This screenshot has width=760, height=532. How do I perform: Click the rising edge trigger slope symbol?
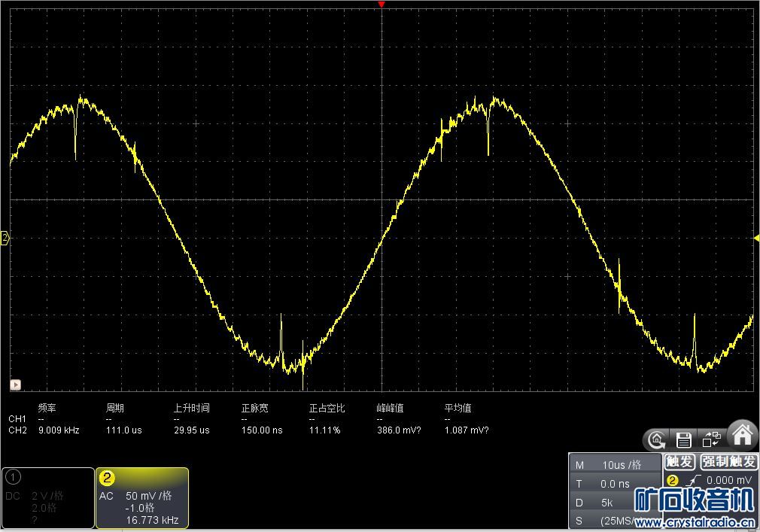(x=694, y=480)
